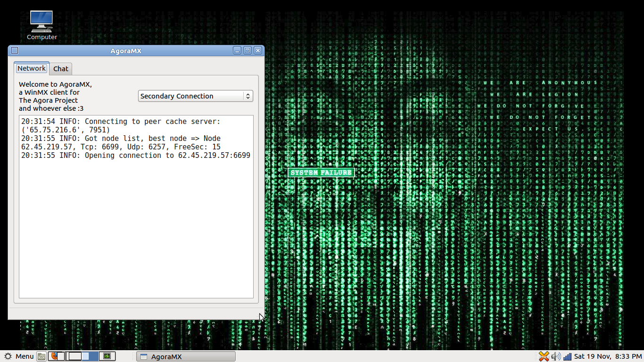Click the AgoraMX window menu icon
Image resolution: width=644 pixels, height=362 pixels.
(x=15, y=51)
